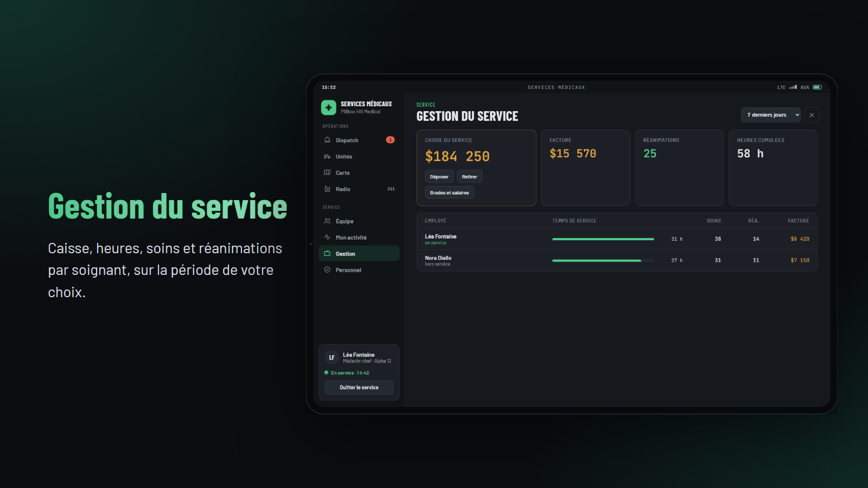The height and width of the screenshot is (488, 868).
Task: Open Dispatch bell icon in sidebar
Action: (x=327, y=140)
